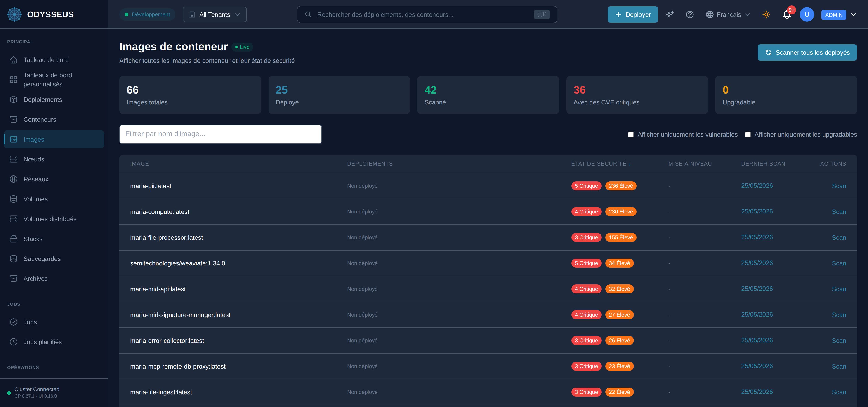This screenshot has height=407, width=868.
Task: Click the 36 Avec des CVE critiques card
Action: [x=637, y=95]
